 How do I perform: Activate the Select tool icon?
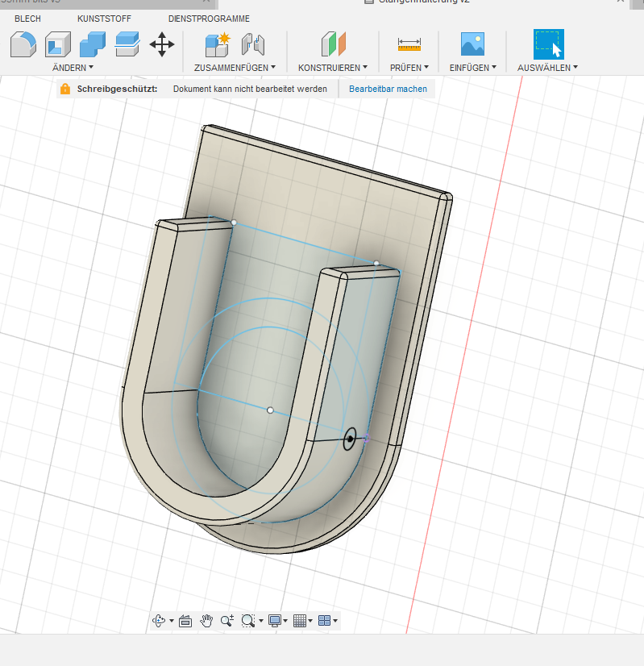tap(548, 44)
